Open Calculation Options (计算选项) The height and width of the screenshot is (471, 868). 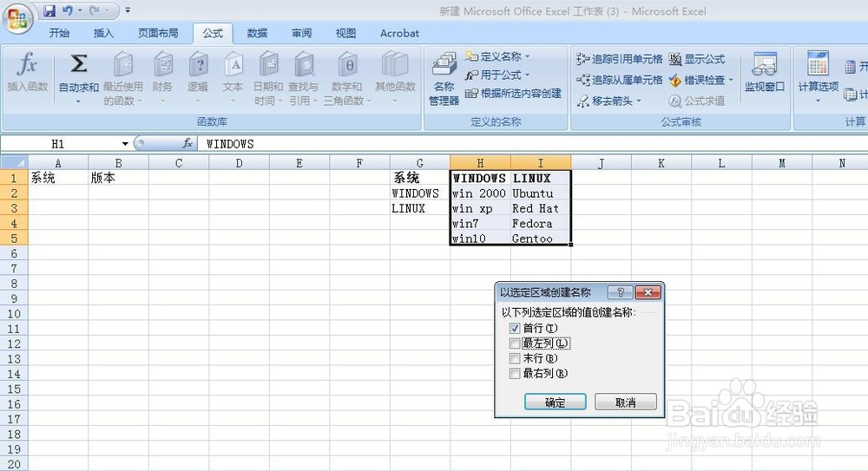818,77
